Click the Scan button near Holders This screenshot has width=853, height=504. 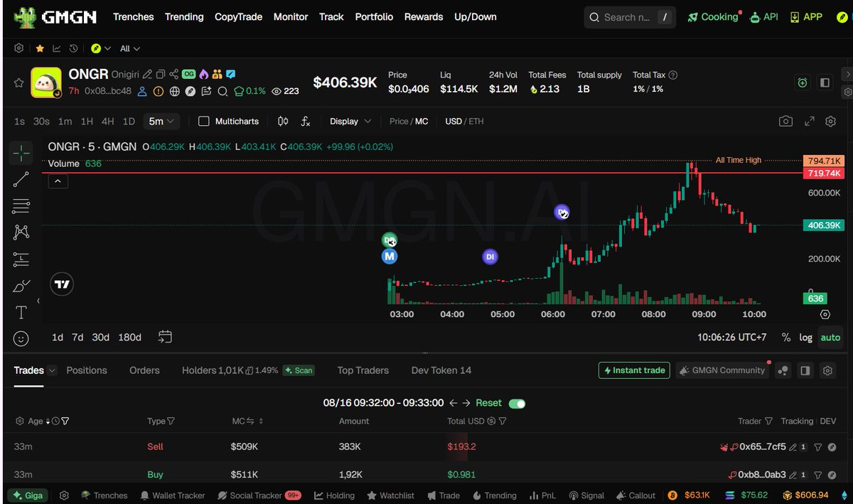[299, 370]
